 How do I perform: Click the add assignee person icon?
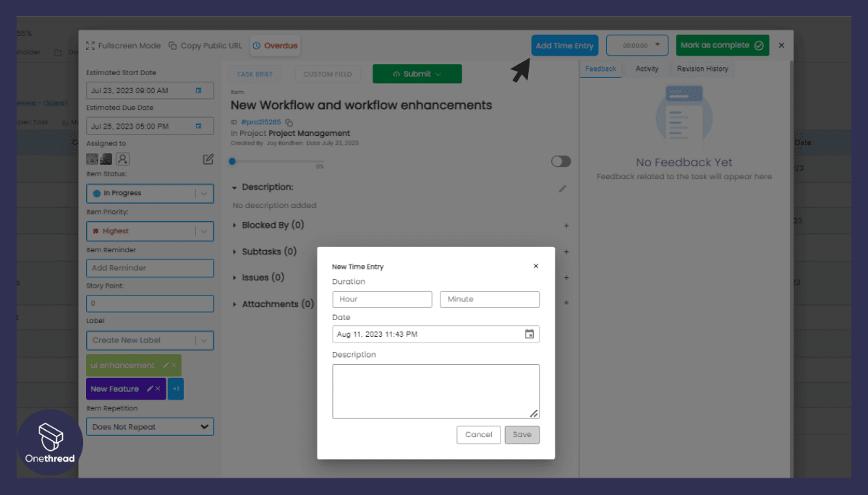(x=122, y=159)
